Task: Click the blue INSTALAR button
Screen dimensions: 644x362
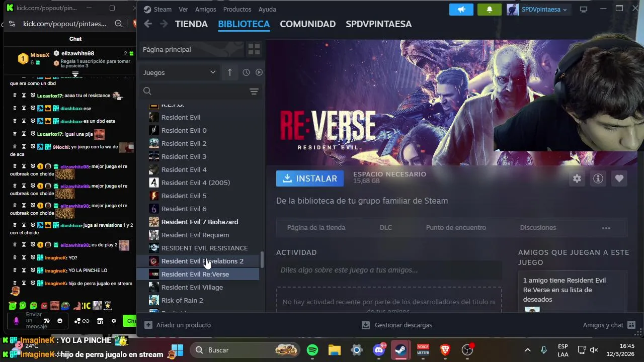Action: [310, 178]
